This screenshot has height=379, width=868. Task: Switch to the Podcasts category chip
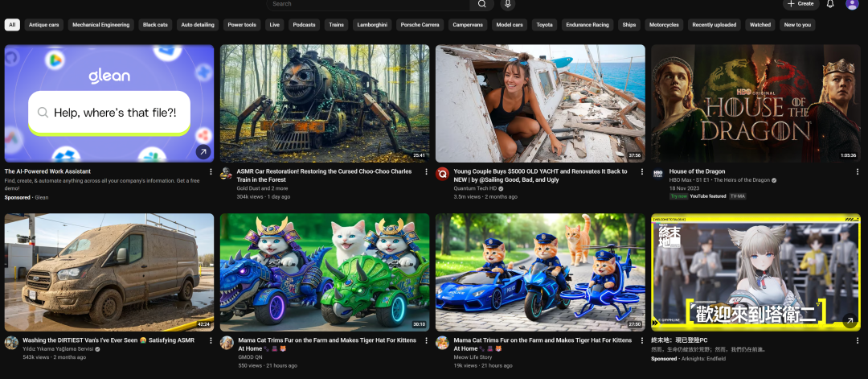pyautogui.click(x=304, y=25)
